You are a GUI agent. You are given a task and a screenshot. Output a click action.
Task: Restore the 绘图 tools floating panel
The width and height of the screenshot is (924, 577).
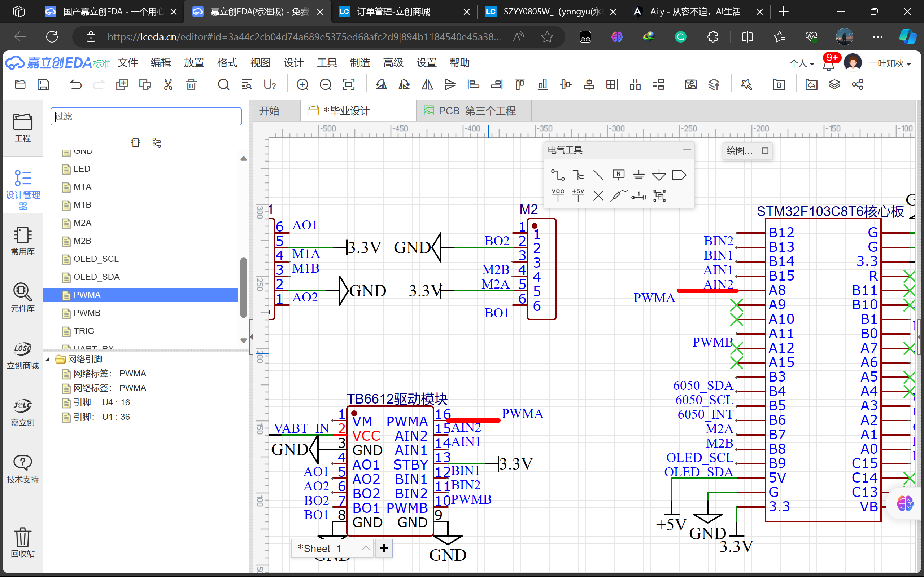click(765, 151)
